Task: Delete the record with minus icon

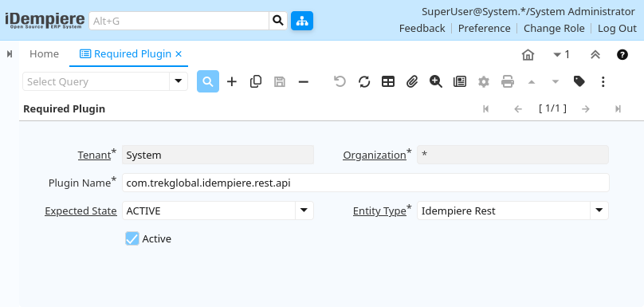Action: pos(304,82)
